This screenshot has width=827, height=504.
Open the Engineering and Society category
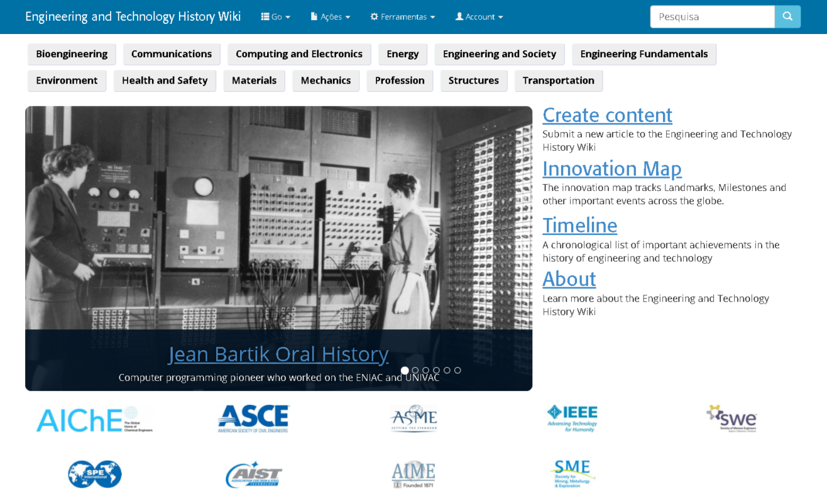point(500,54)
